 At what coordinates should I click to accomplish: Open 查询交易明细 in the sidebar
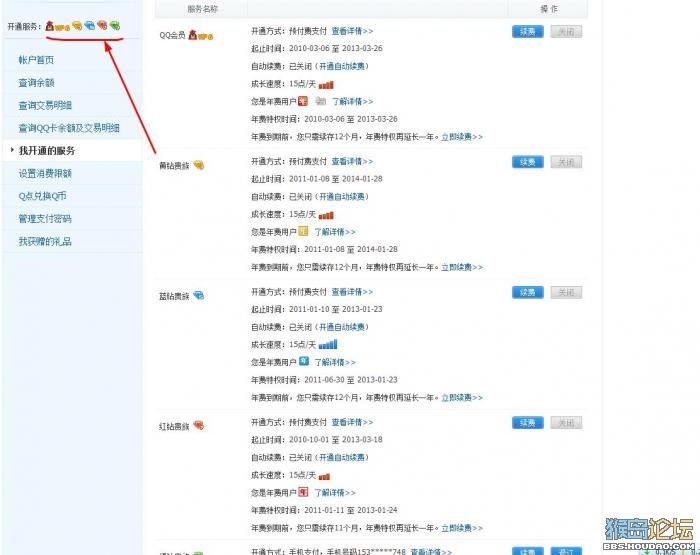45,105
